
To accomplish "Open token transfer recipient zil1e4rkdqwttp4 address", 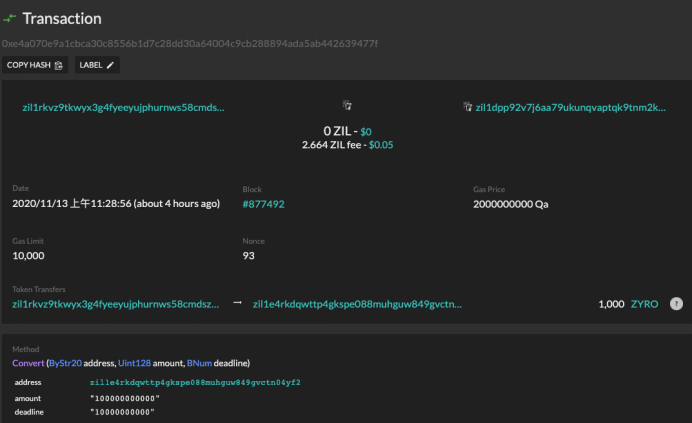I will [x=358, y=303].
